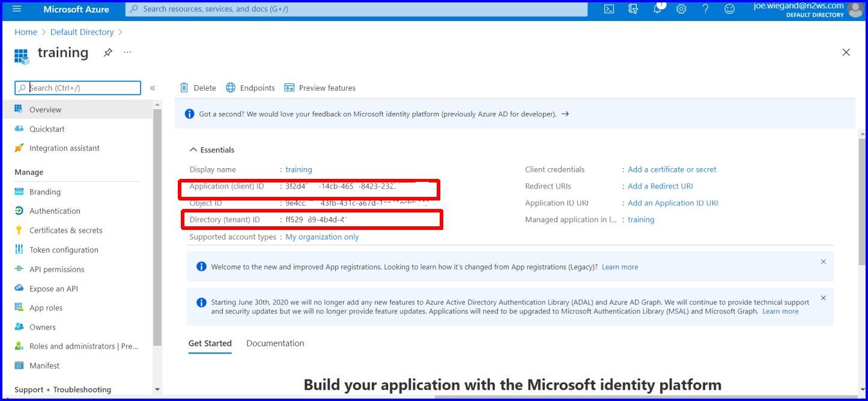Click the sidebar Search (Ctrl+/) field

point(77,88)
